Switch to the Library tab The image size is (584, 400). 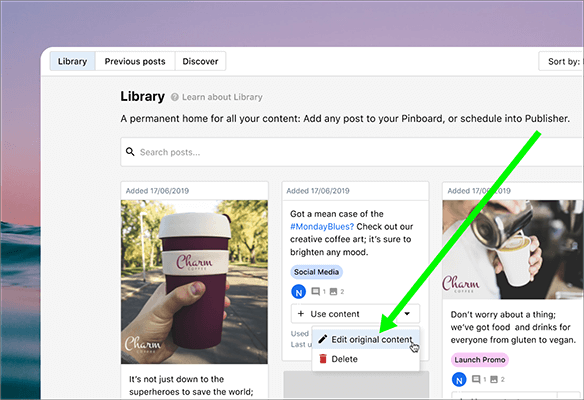72,61
